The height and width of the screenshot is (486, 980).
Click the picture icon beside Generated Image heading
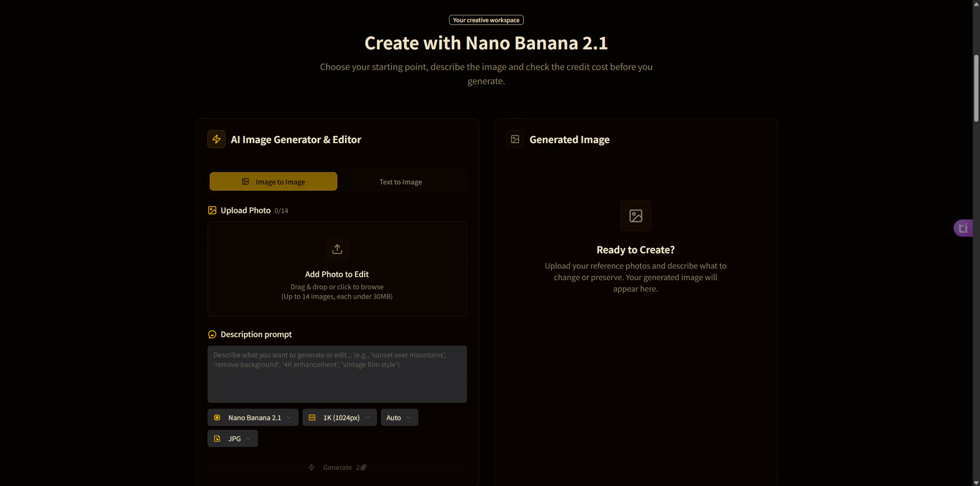[515, 139]
